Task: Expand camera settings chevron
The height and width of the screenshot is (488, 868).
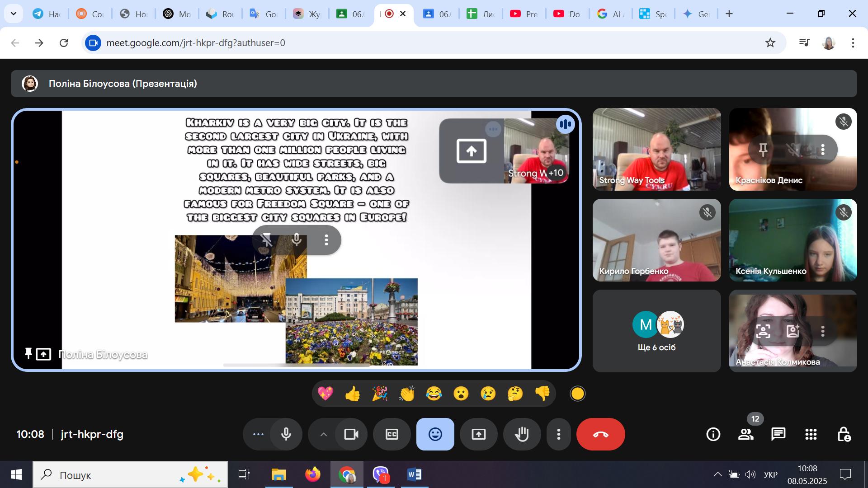Action: 323,434
